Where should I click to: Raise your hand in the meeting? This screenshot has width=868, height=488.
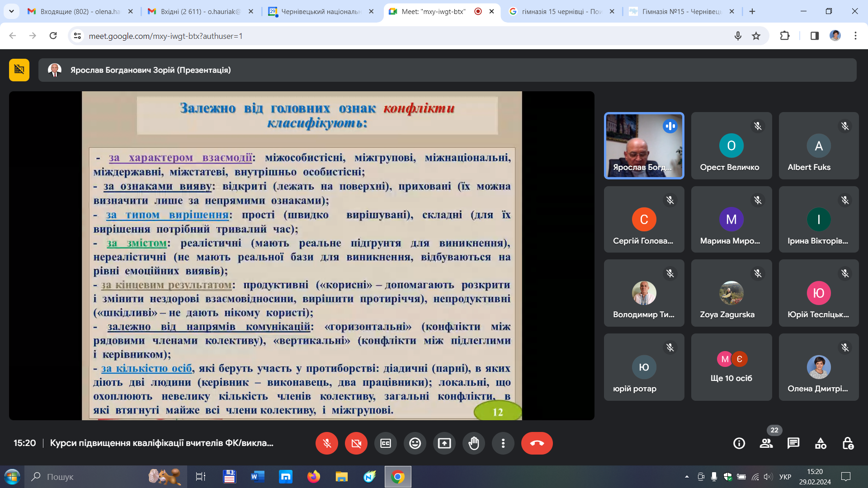click(x=474, y=443)
